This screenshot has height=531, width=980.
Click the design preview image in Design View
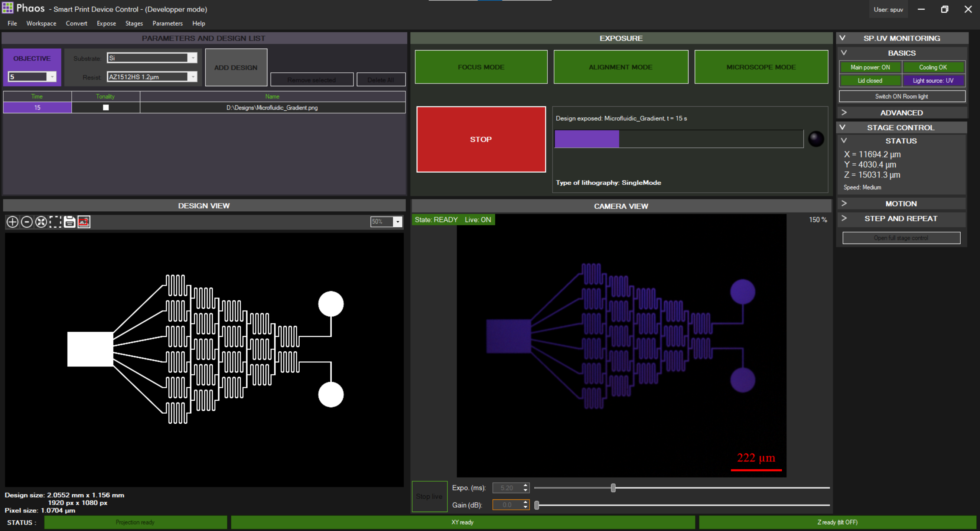[204, 359]
